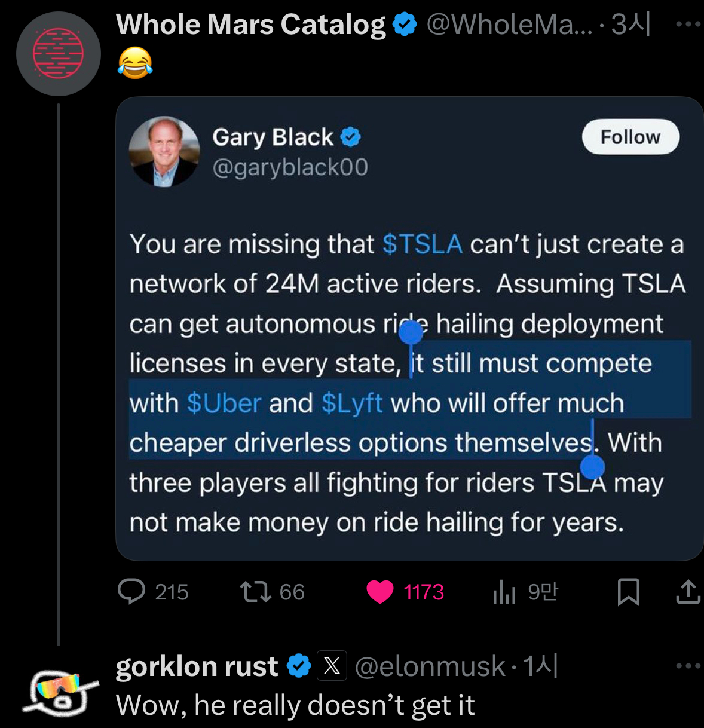Bookmark the Whole Mars Catalog post
Viewport: 704px width, 728px height.
click(x=628, y=592)
